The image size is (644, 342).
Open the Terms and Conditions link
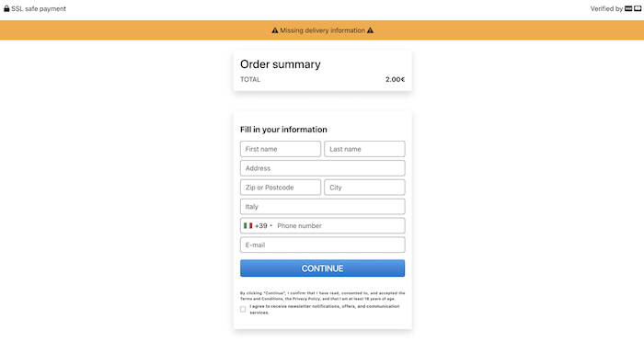(x=261, y=299)
